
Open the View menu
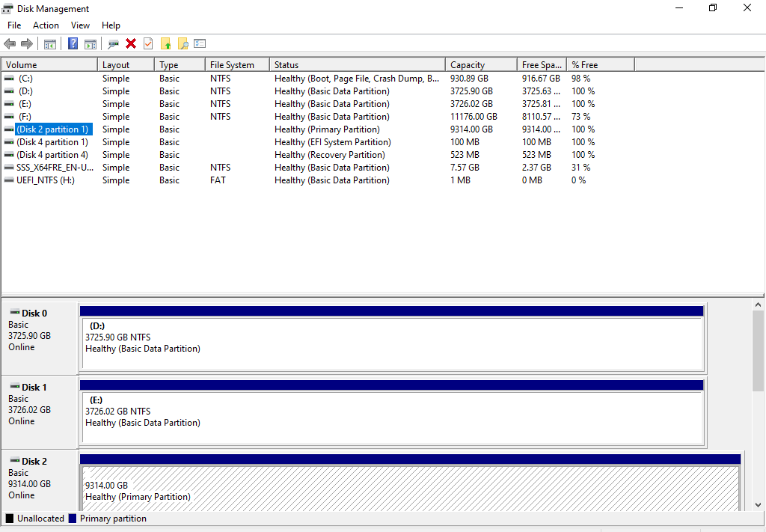(80, 25)
